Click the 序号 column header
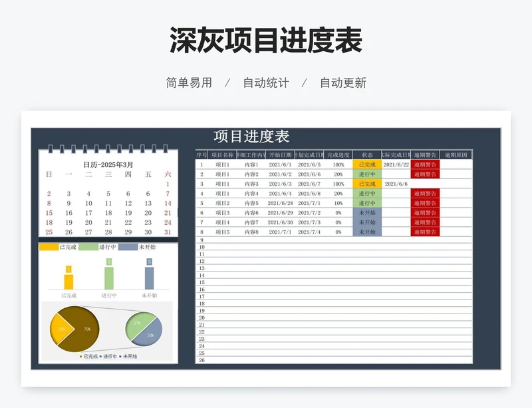 (202, 155)
